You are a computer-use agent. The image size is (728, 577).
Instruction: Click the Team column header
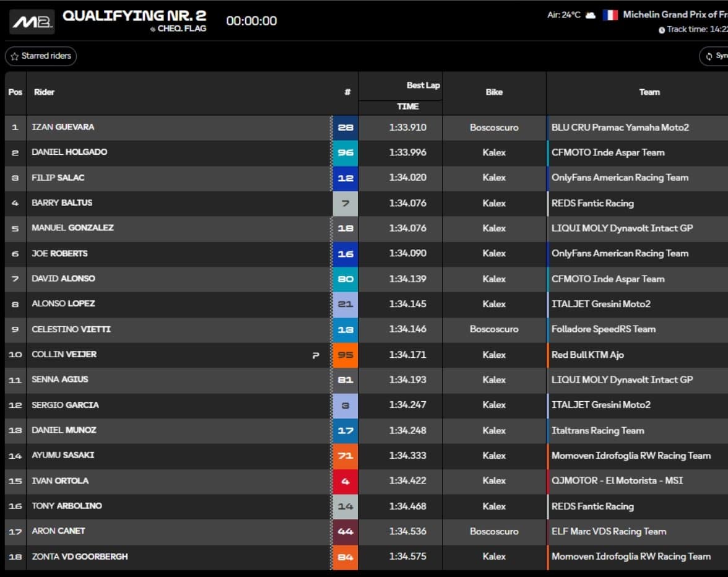(649, 92)
